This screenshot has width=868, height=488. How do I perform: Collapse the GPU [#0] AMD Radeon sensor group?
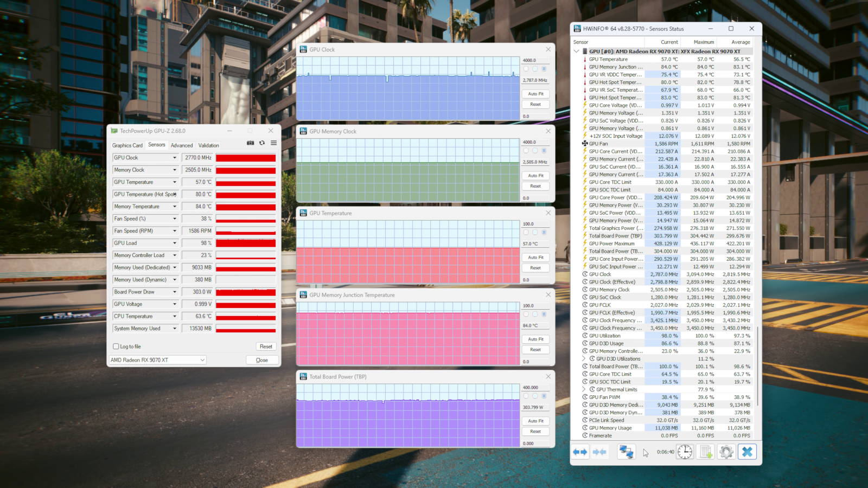point(576,52)
